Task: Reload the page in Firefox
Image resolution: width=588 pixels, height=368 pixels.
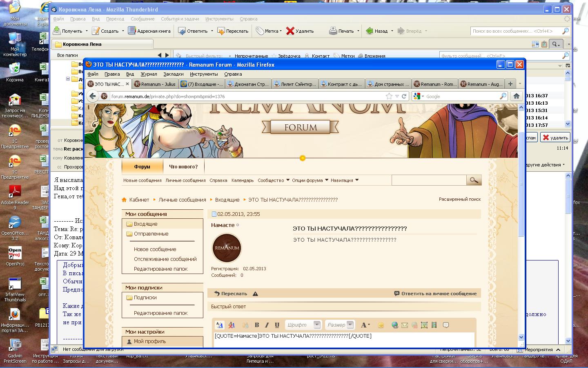Action: tap(404, 96)
